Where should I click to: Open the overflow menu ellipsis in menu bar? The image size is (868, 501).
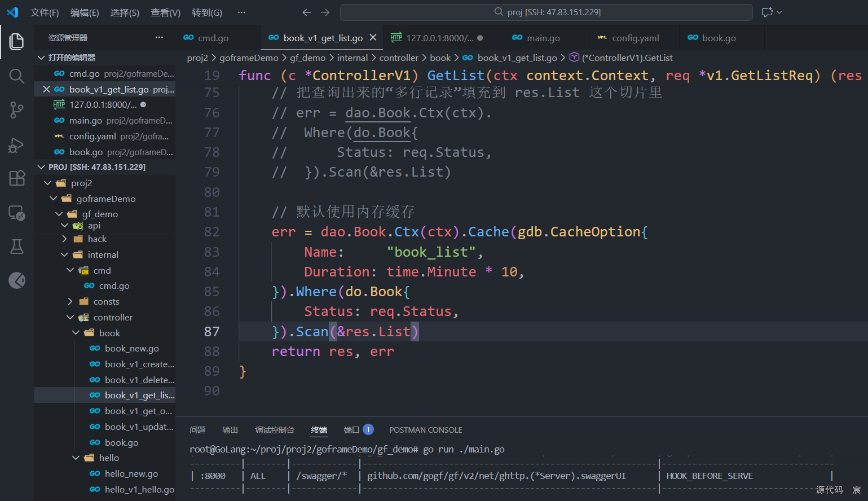(x=241, y=12)
